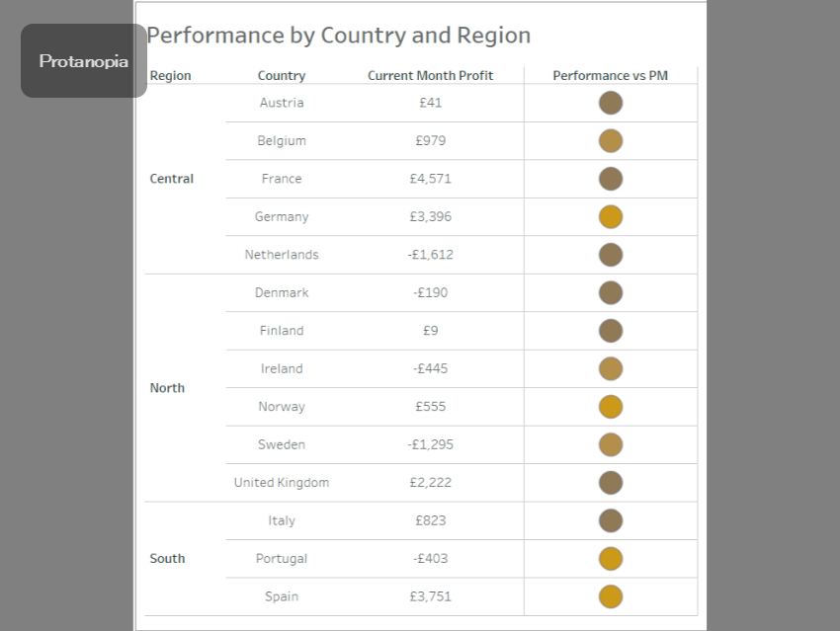
Task: Select Belgium's light brown performance dot
Action: (611, 141)
